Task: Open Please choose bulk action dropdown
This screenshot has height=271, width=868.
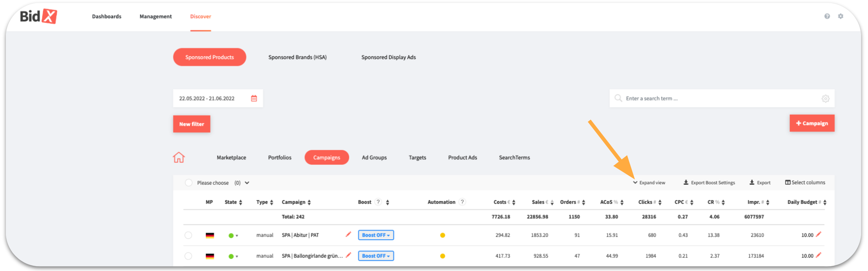Action: pos(247,183)
